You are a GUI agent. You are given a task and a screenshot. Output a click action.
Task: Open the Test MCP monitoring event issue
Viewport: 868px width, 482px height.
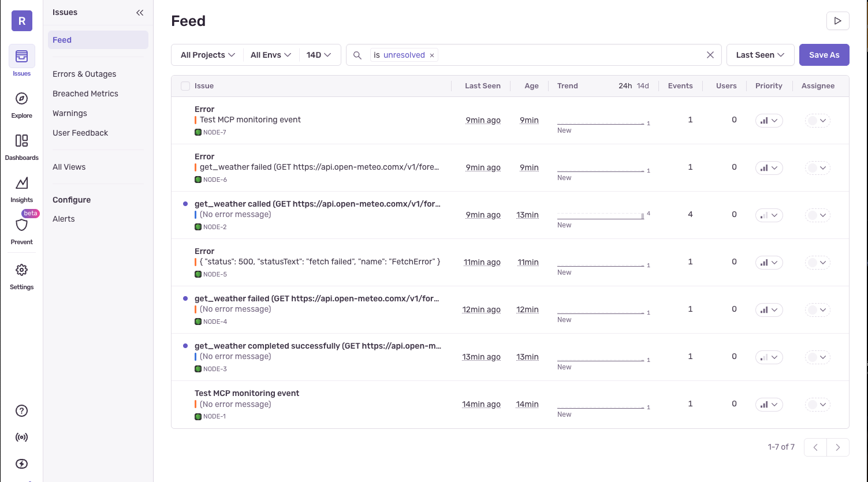(250, 119)
